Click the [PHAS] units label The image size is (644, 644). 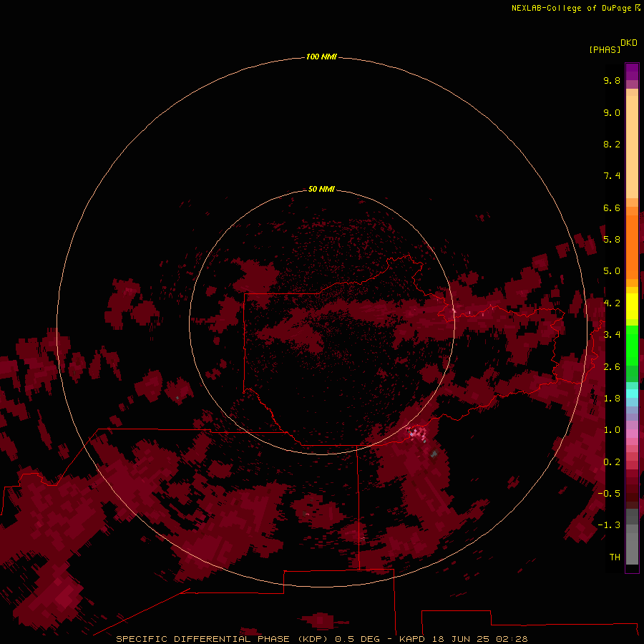[605, 49]
